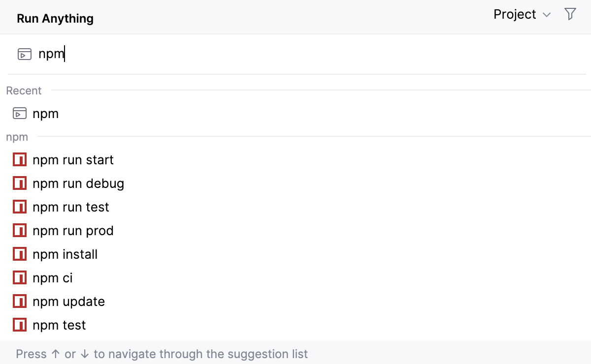
Task: Select the 'npm run prod' suggestion
Action: [73, 230]
